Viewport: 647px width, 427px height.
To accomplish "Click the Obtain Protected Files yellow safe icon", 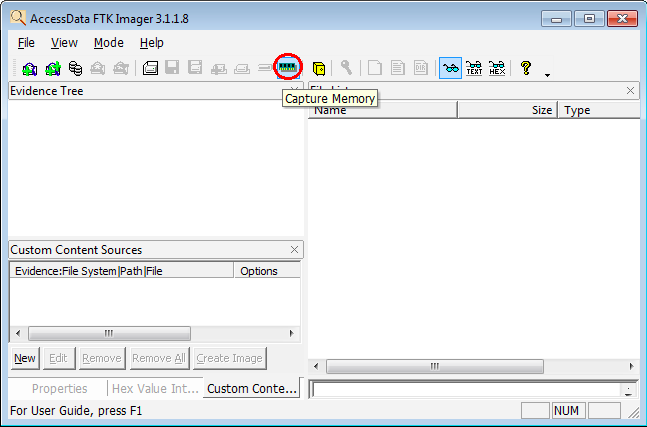I will pos(319,68).
